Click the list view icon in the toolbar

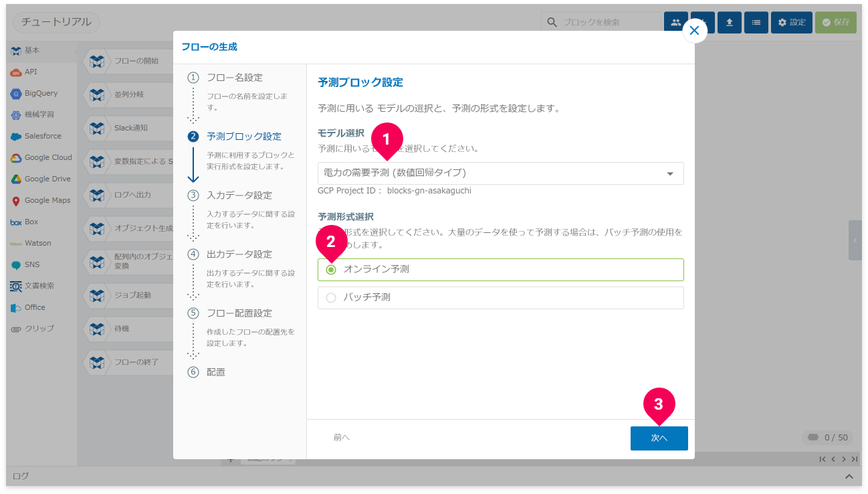tap(756, 22)
